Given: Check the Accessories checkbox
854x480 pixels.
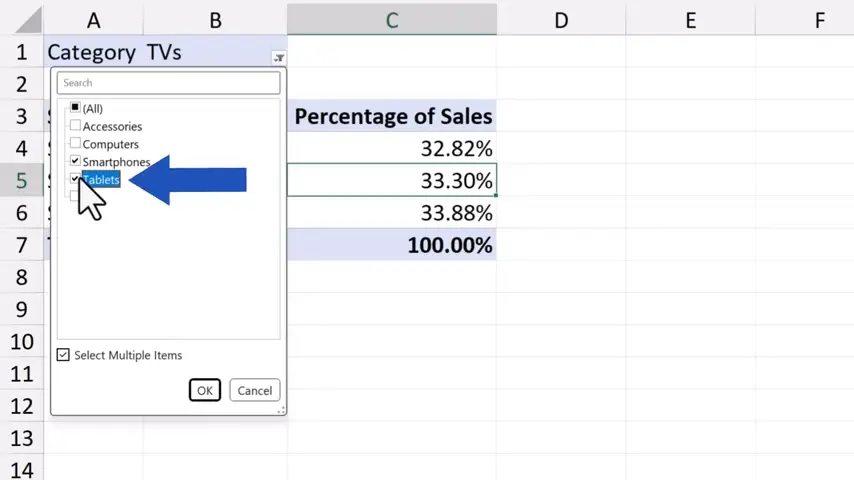Looking at the screenshot, I should pos(75,126).
